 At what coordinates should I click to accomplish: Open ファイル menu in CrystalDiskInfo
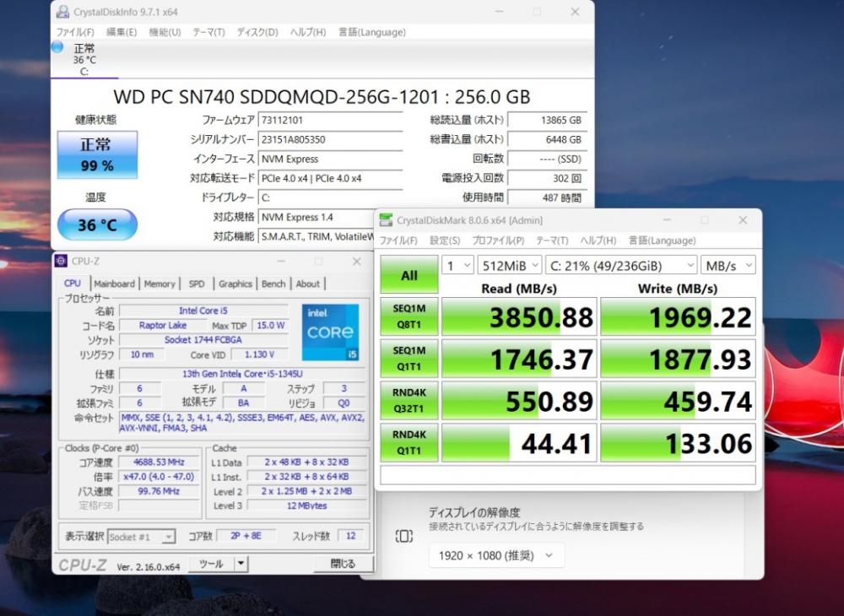point(75,32)
